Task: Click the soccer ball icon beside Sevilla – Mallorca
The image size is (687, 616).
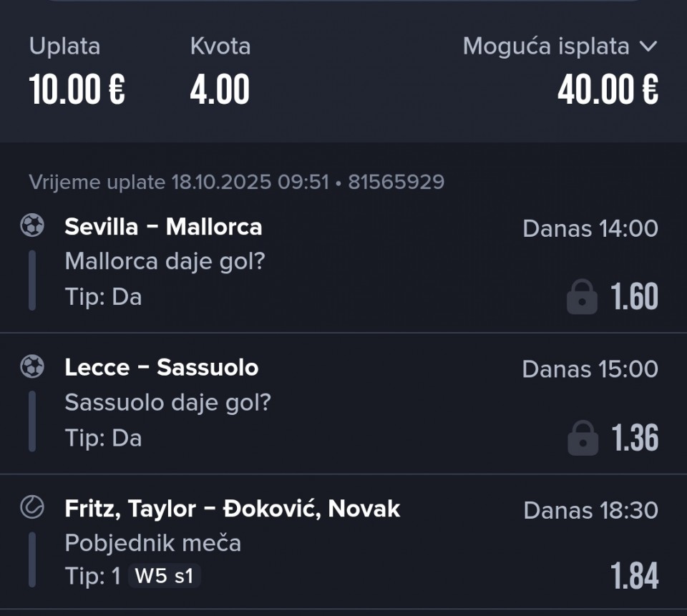Action: (x=32, y=226)
